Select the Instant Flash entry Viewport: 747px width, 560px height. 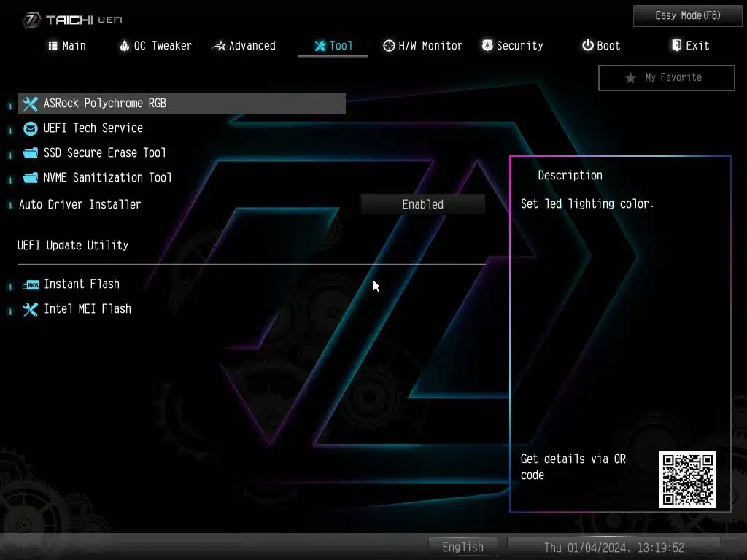point(82,284)
